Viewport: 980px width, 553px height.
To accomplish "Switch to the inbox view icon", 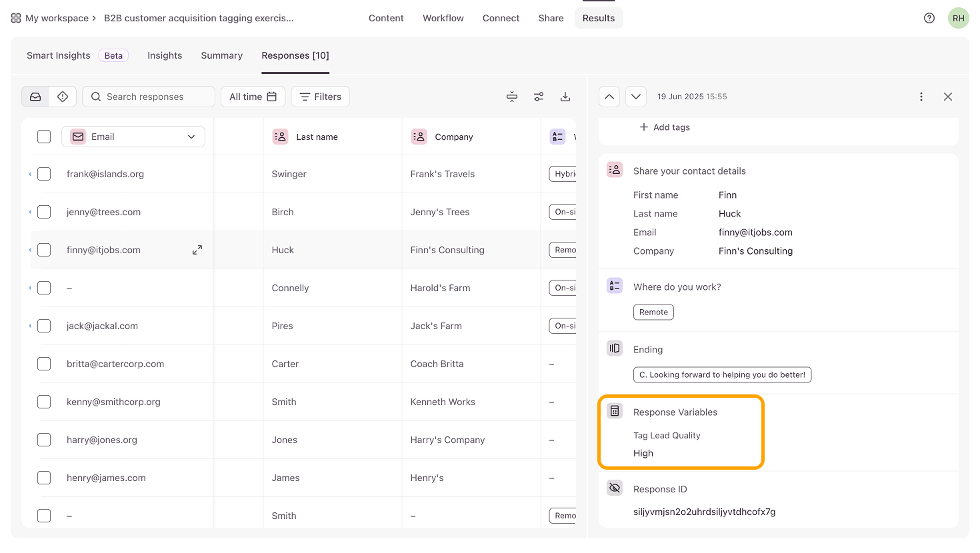I will tap(35, 97).
